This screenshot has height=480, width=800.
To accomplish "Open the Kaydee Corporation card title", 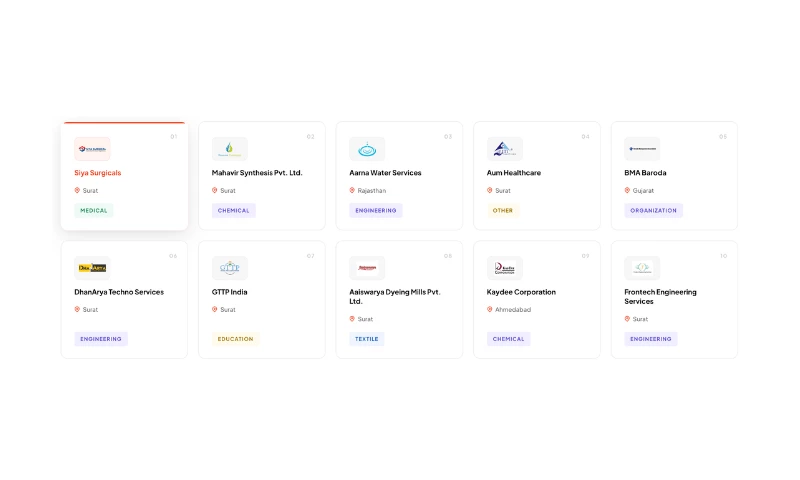I will click(521, 292).
